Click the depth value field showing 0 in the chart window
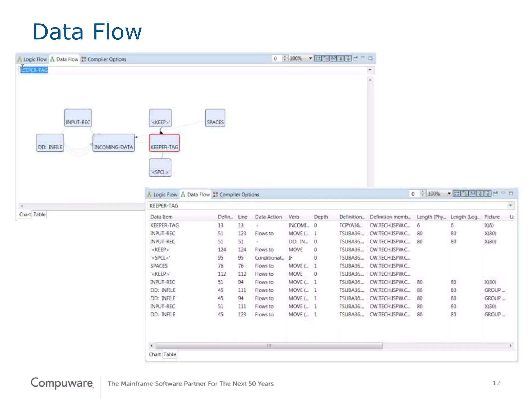532x399 pixels. click(x=277, y=58)
